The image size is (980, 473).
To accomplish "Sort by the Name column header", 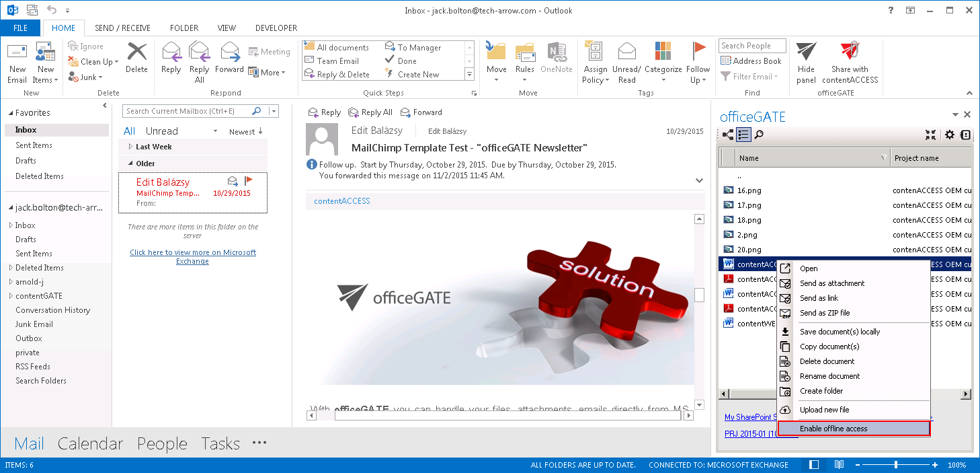I will point(812,158).
